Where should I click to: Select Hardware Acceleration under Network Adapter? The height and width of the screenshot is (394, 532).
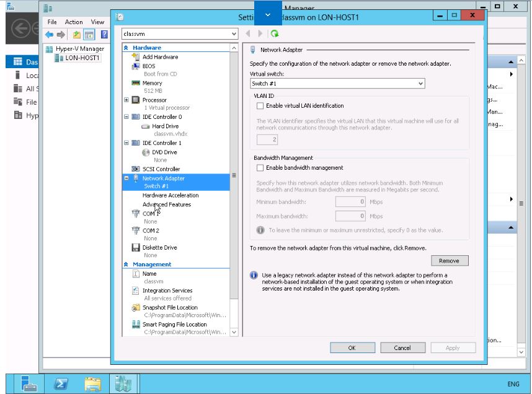click(171, 195)
